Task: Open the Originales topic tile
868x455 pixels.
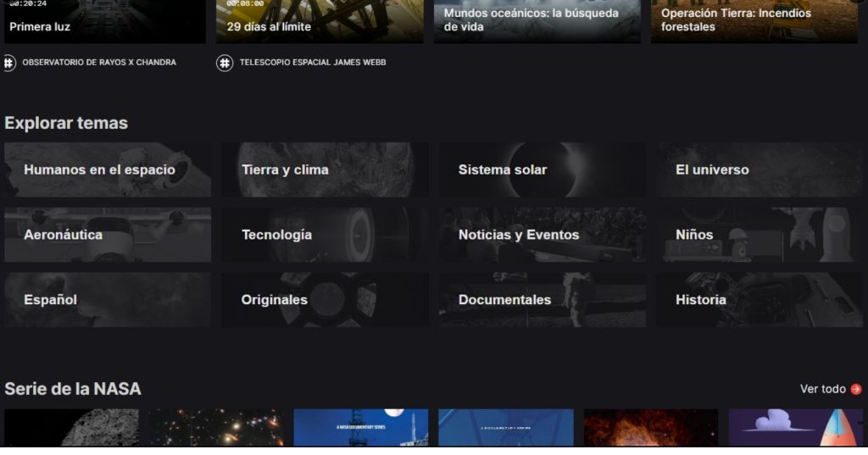Action: 325,299
